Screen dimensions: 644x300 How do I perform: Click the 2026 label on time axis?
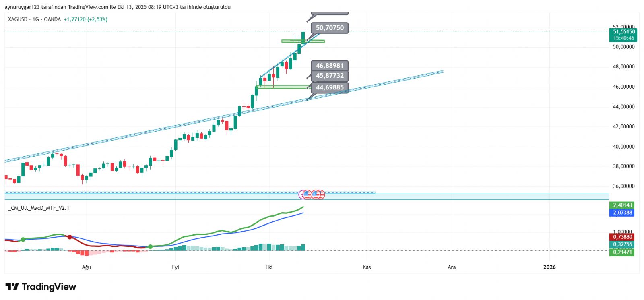pos(549,267)
